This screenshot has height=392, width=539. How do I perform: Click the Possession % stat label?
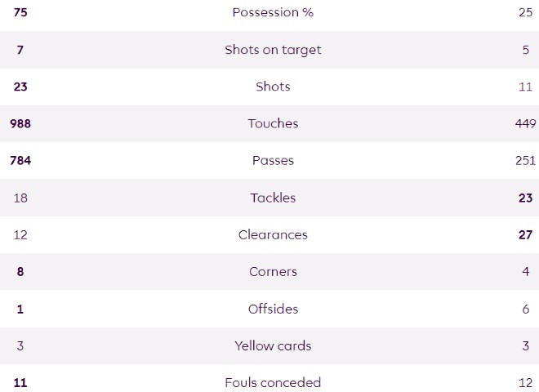pyautogui.click(x=273, y=12)
